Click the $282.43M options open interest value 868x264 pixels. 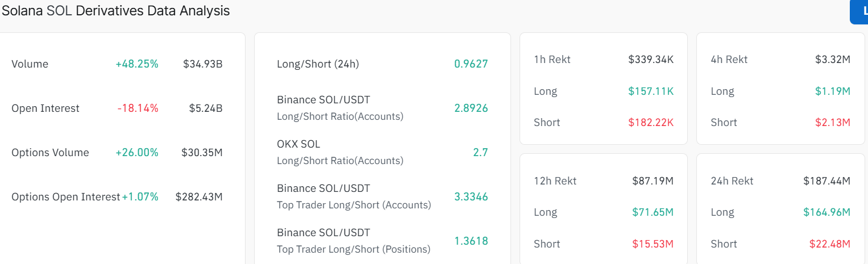[x=199, y=197]
